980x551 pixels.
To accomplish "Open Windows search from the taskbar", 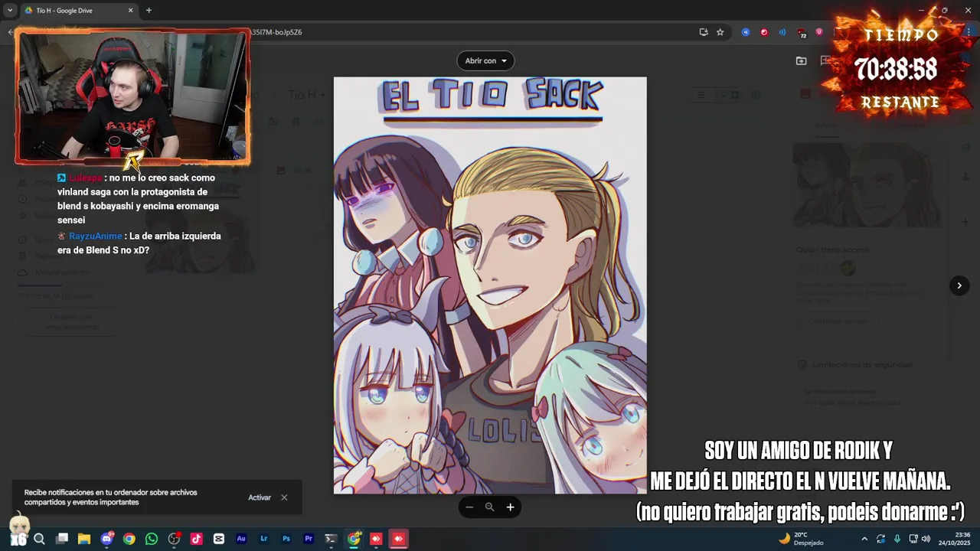I will click(40, 539).
